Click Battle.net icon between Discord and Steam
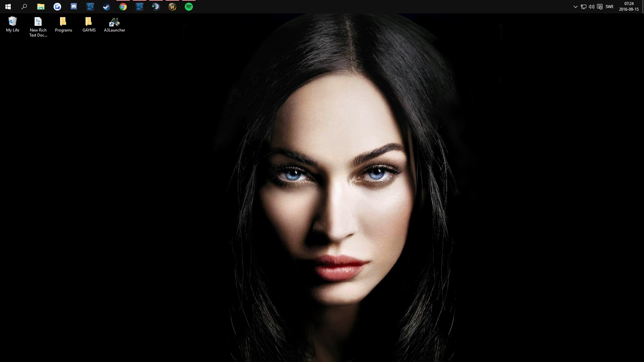 (90, 7)
